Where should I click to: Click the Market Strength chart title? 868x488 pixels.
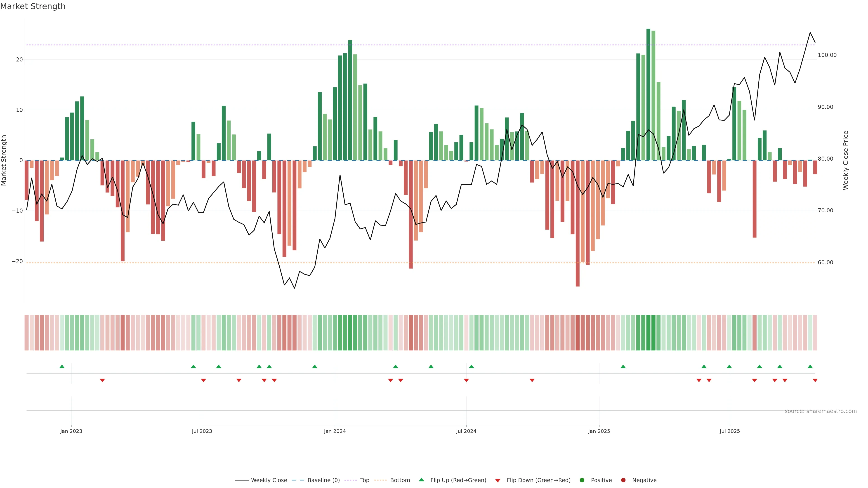33,6
